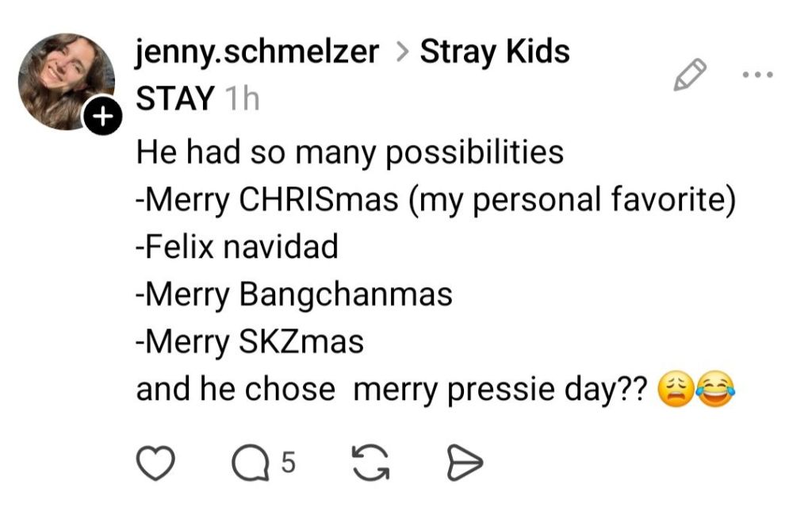
Task: Click the pencil edit icon
Action: [x=689, y=75]
